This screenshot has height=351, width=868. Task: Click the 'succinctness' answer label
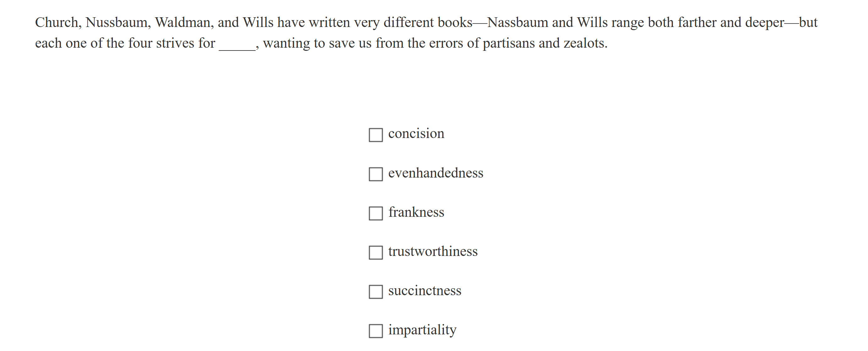[x=424, y=290]
